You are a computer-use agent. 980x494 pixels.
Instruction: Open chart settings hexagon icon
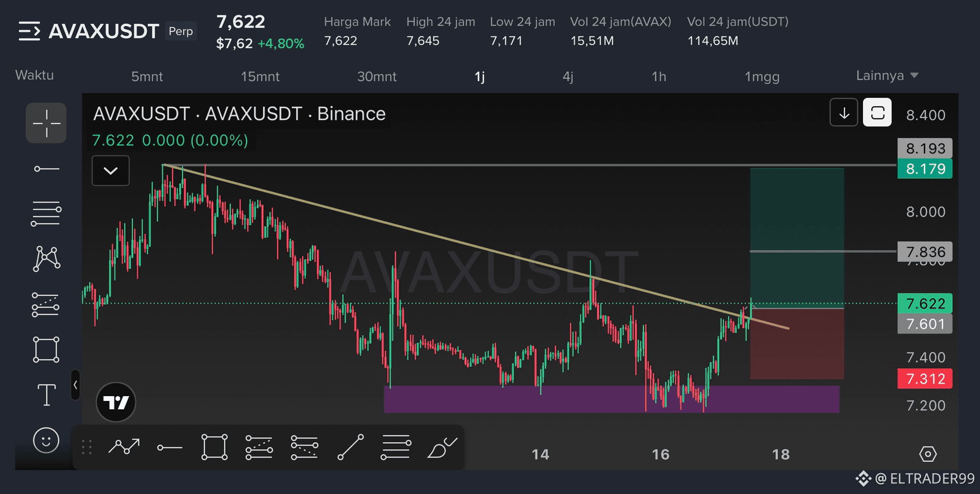coord(927,454)
